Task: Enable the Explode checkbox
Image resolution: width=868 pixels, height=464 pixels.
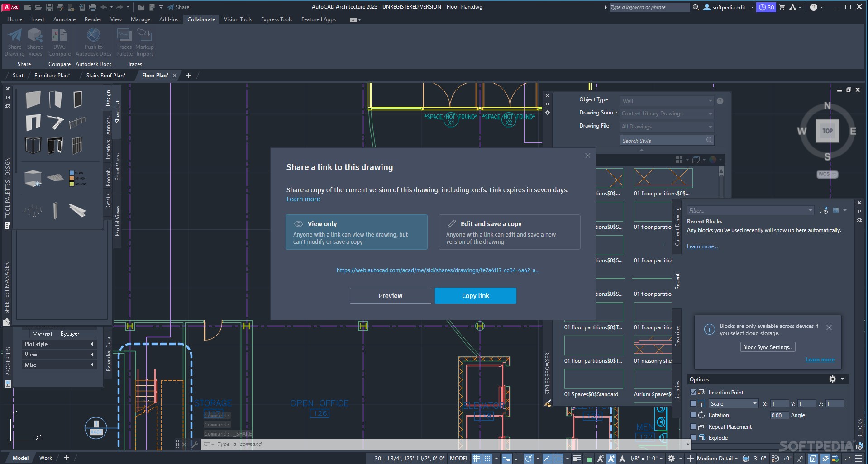Action: pyautogui.click(x=693, y=437)
